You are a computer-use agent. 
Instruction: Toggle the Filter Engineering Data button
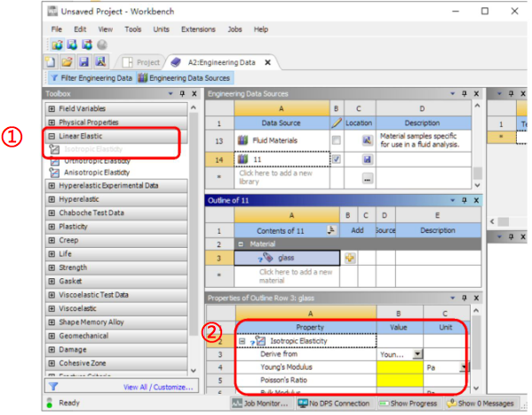click(91, 78)
